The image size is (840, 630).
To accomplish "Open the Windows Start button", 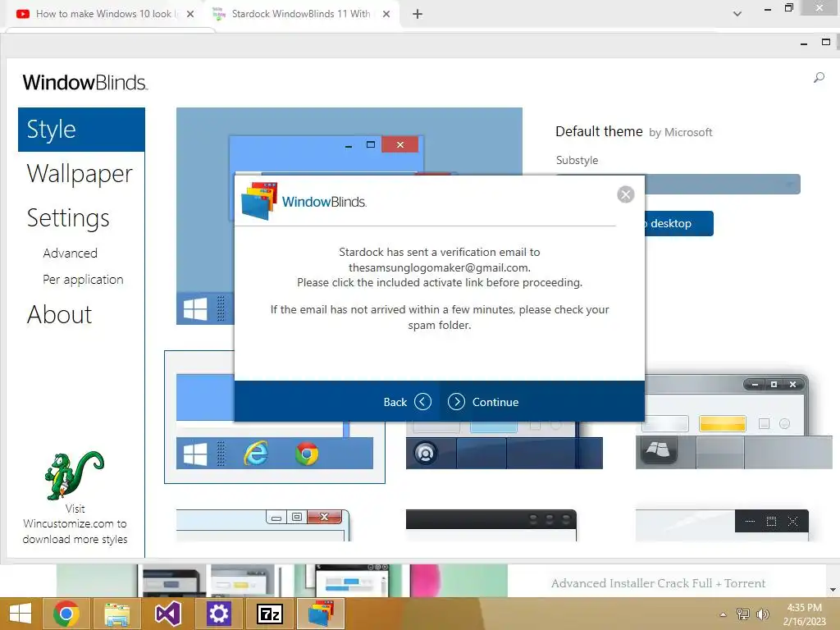I will 21,614.
